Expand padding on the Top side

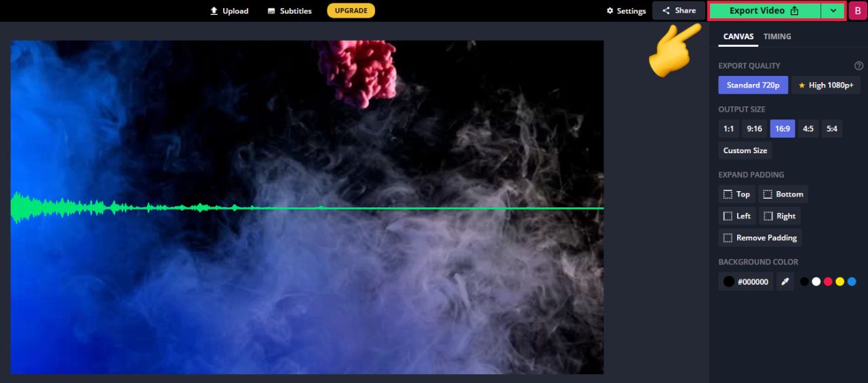(x=736, y=195)
